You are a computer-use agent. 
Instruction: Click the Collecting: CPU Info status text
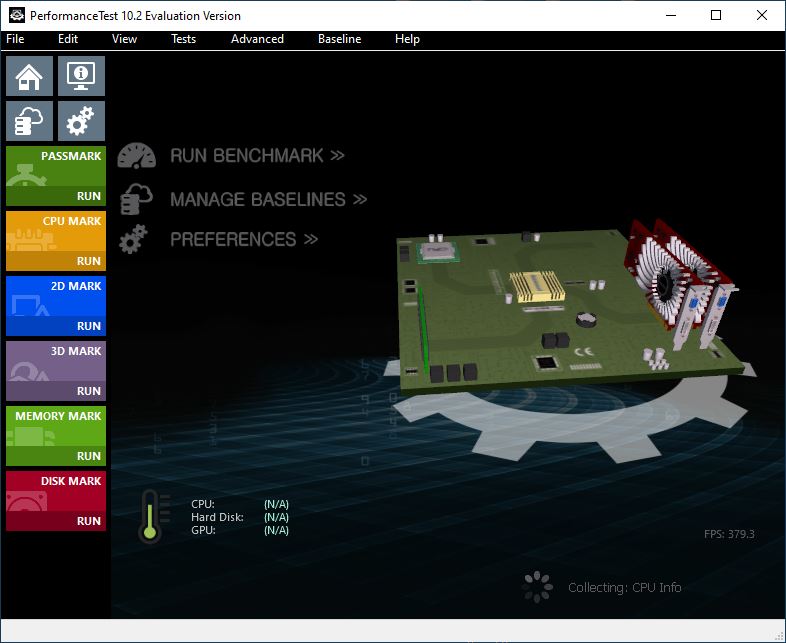[x=625, y=587]
